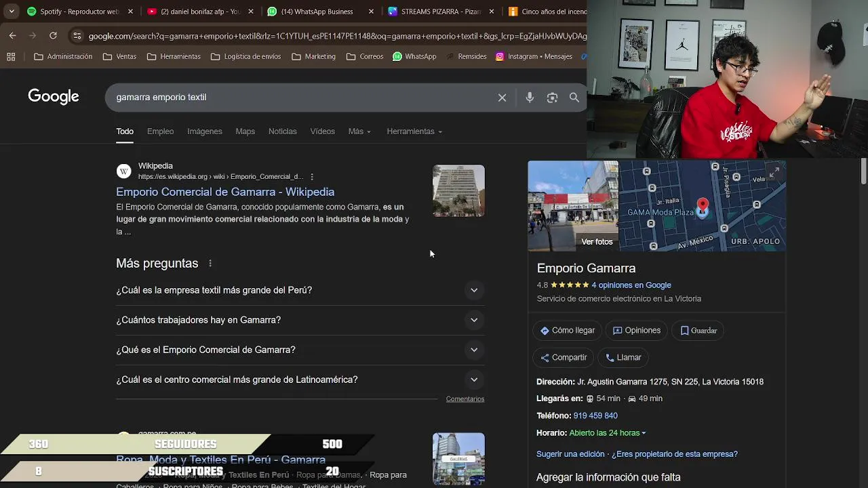868x488 pixels.
Task: Open the phone number 919 459 840 link
Action: [595, 415]
